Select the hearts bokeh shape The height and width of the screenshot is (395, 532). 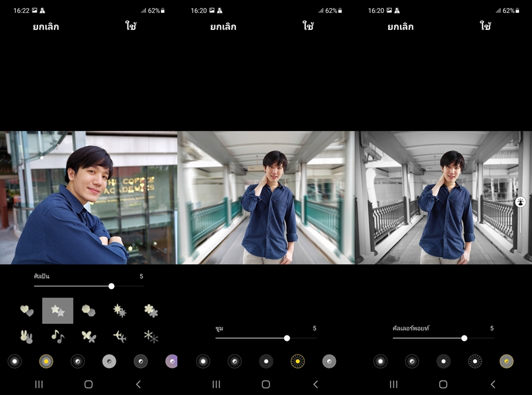[x=26, y=310]
